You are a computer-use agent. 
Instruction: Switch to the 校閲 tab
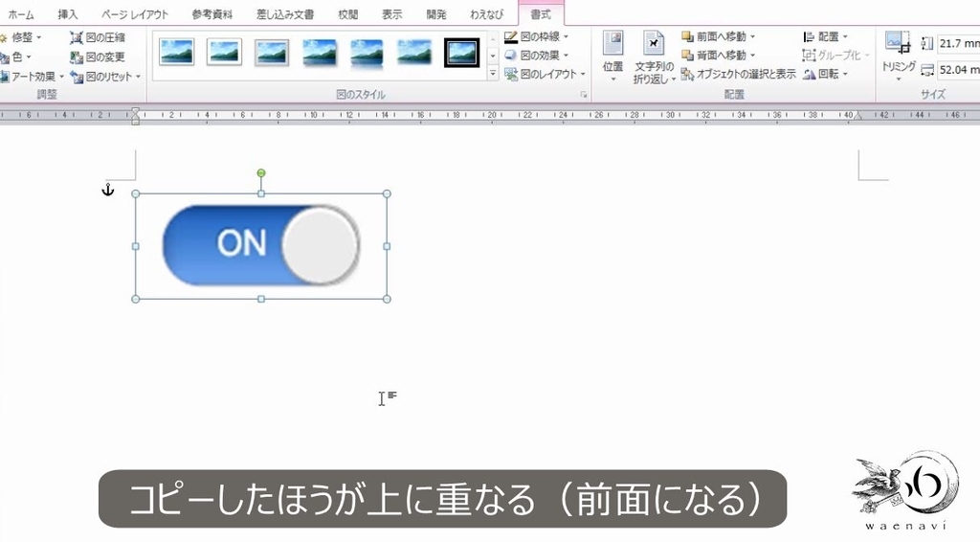[x=347, y=14]
